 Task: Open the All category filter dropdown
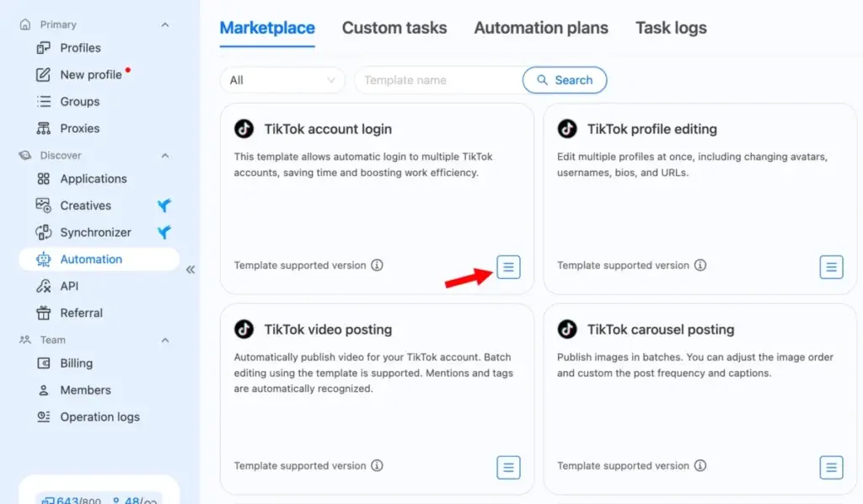[281, 79]
